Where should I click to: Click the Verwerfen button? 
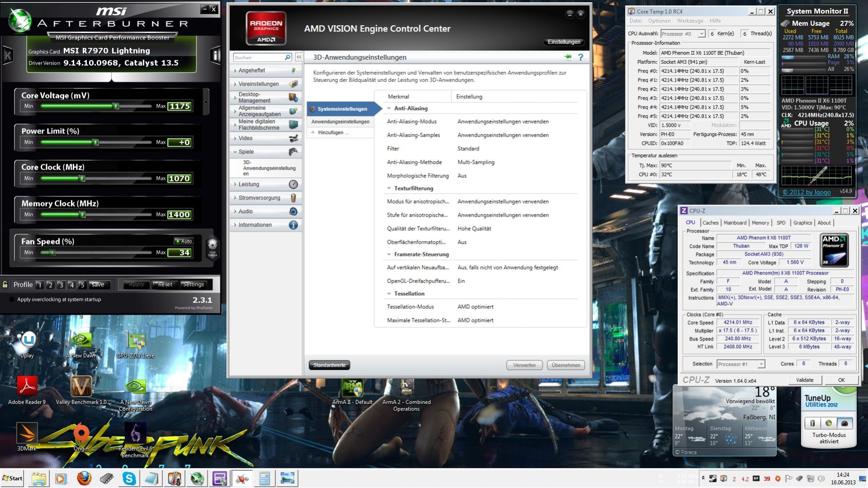[524, 365]
